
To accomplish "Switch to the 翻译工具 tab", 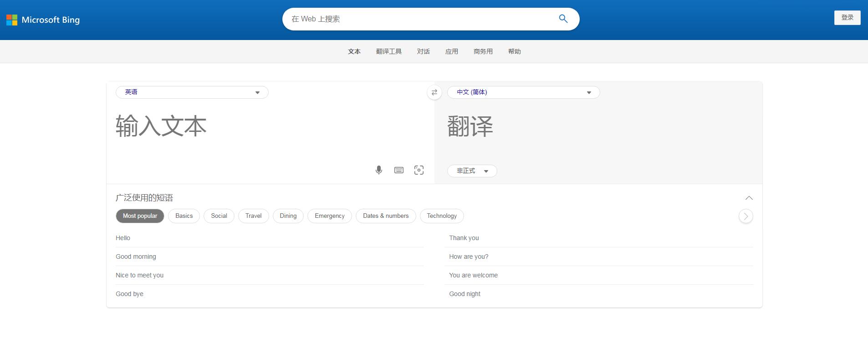I will [388, 51].
